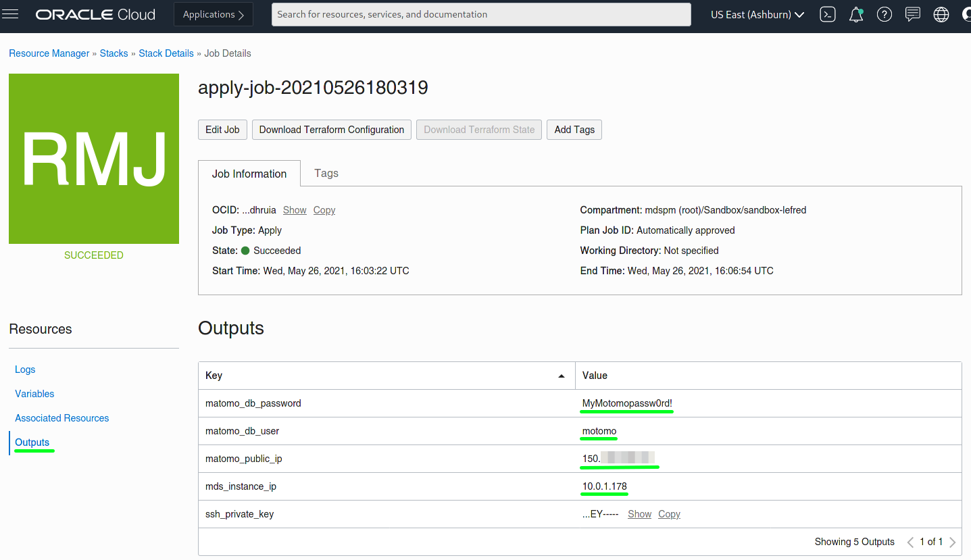The width and height of the screenshot is (971, 560).
Task: Select the 10.0.1.178 IP value
Action: pos(605,486)
